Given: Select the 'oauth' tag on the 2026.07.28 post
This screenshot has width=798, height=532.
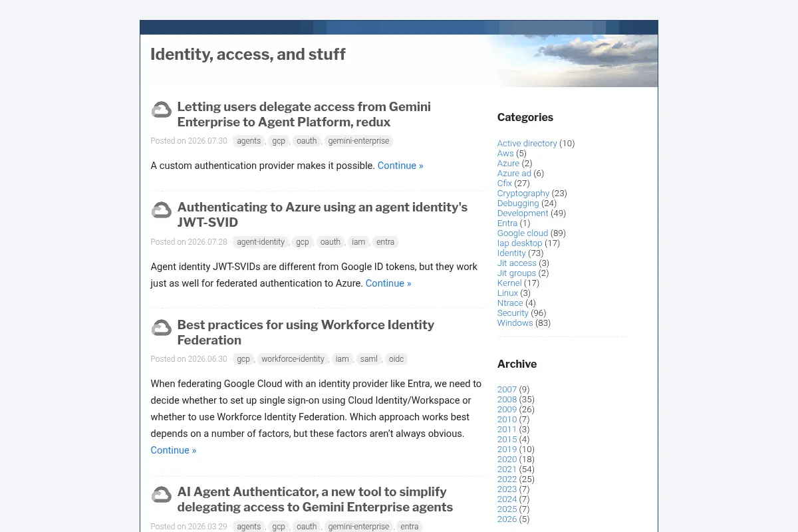Looking at the screenshot, I should tap(331, 242).
